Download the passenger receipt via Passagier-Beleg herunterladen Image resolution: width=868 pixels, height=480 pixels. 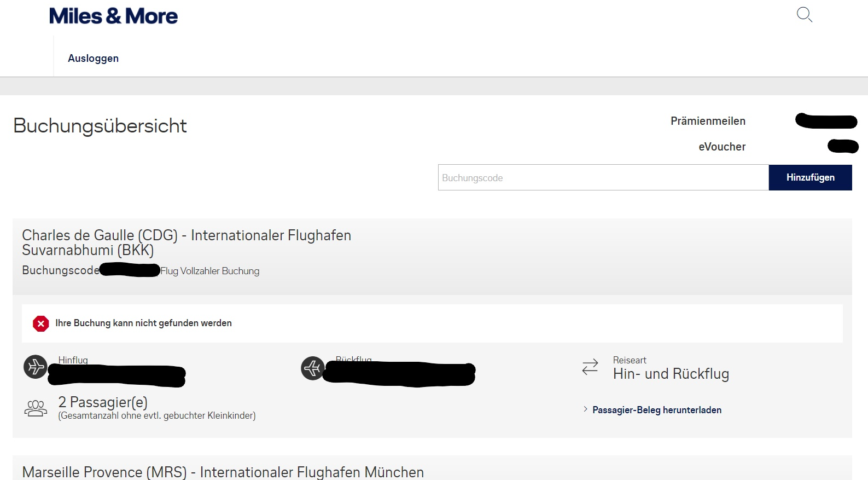pos(657,410)
